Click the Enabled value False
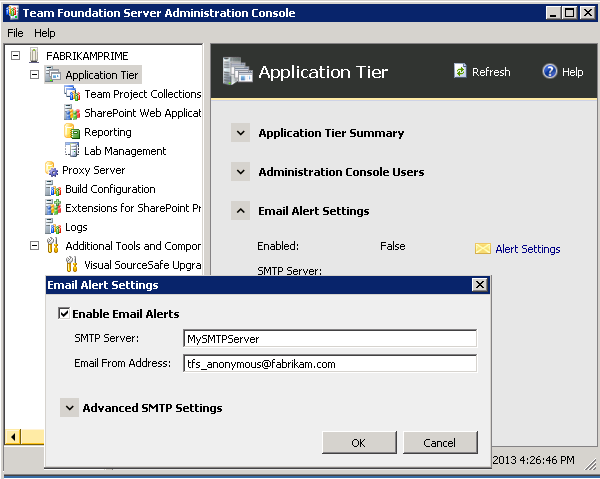The height and width of the screenshot is (479, 600). pyautogui.click(x=393, y=246)
